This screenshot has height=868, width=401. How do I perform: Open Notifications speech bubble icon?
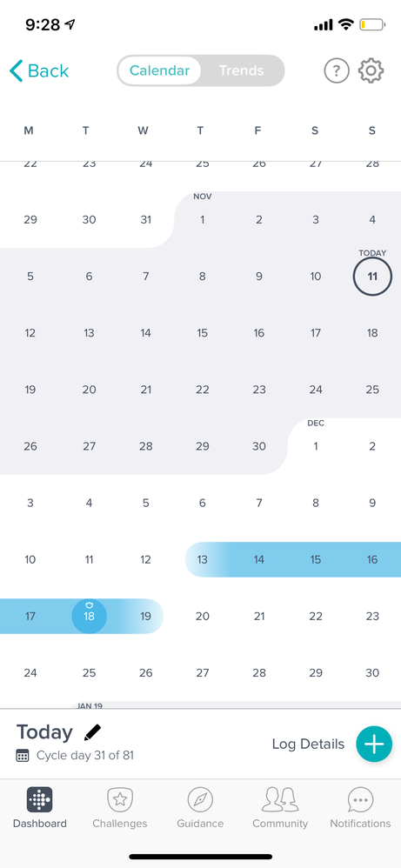(361, 800)
